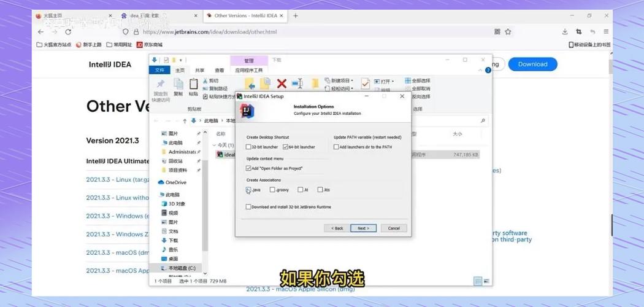The height and width of the screenshot is (307, 644).
Task: Check the .java association checkbox
Action: [x=248, y=190]
